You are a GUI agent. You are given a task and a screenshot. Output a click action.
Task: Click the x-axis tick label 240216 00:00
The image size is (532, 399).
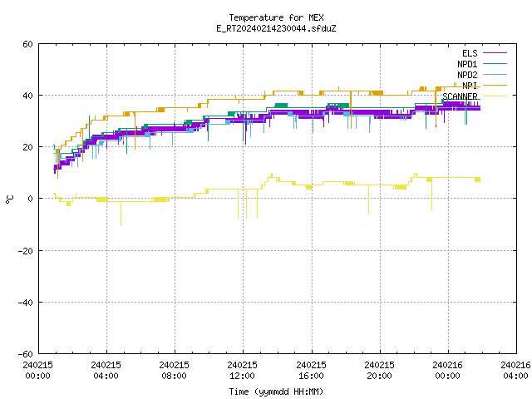pyautogui.click(x=447, y=371)
